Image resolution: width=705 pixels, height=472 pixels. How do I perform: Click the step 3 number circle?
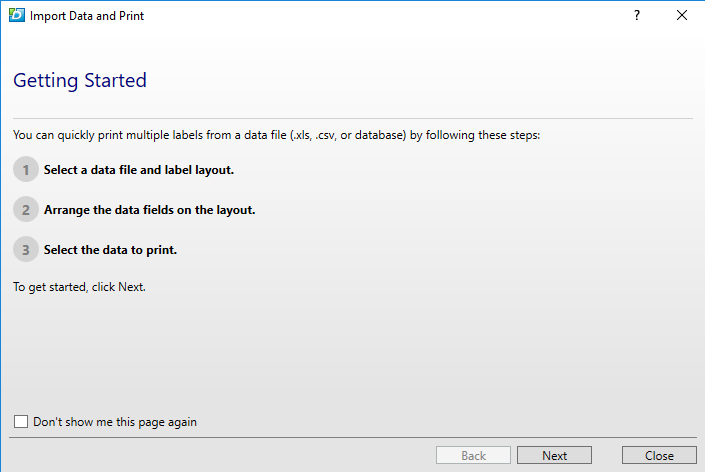pyautogui.click(x=26, y=249)
